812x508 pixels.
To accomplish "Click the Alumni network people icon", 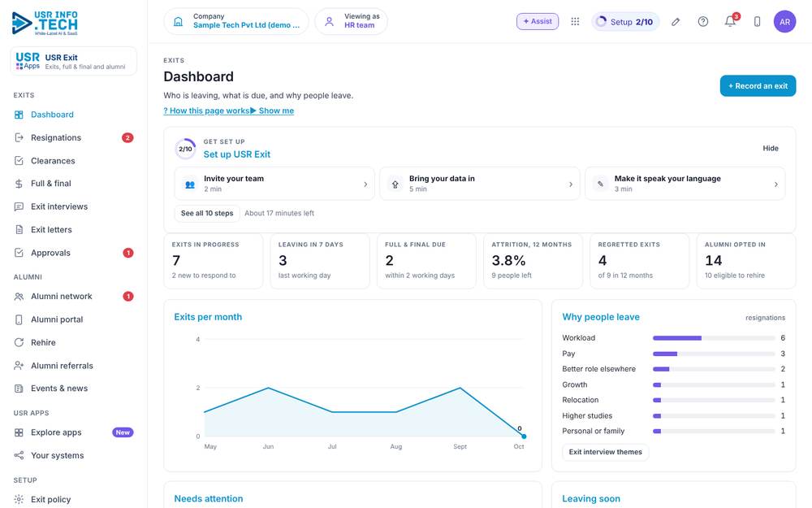I will 19,297.
